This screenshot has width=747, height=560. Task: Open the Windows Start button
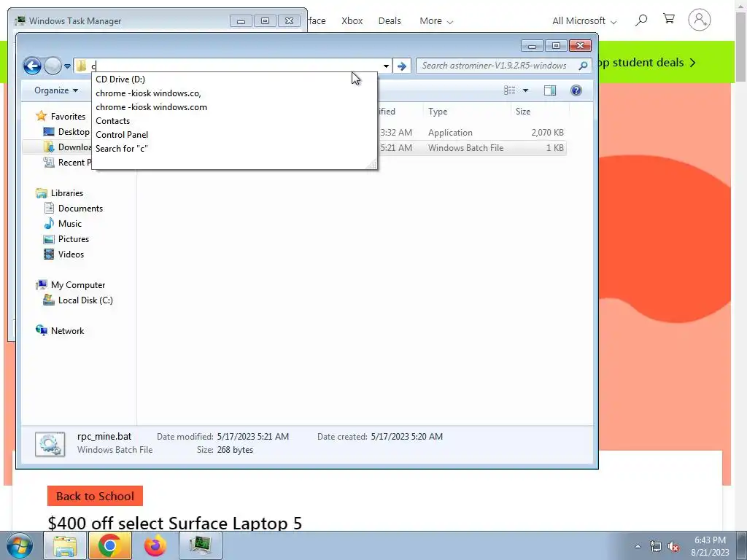coord(19,545)
